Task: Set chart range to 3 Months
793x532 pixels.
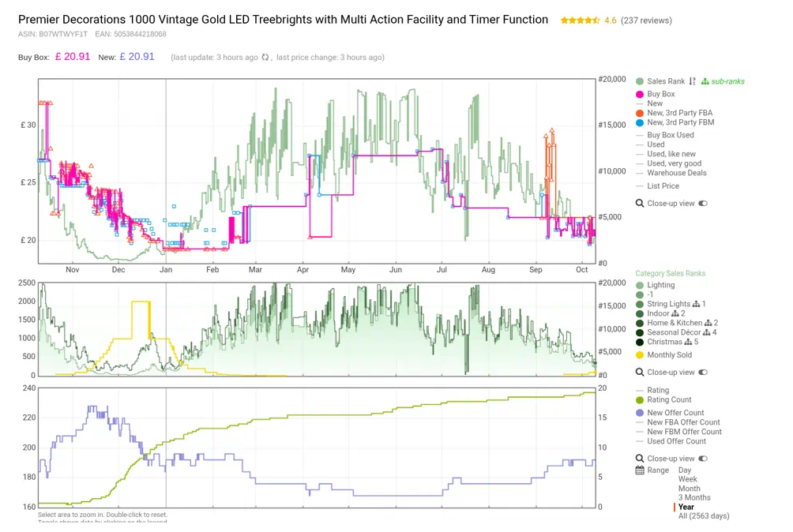Action: [x=694, y=498]
